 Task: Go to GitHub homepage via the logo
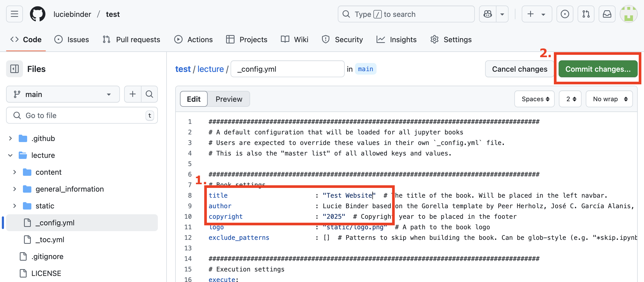coord(37,14)
